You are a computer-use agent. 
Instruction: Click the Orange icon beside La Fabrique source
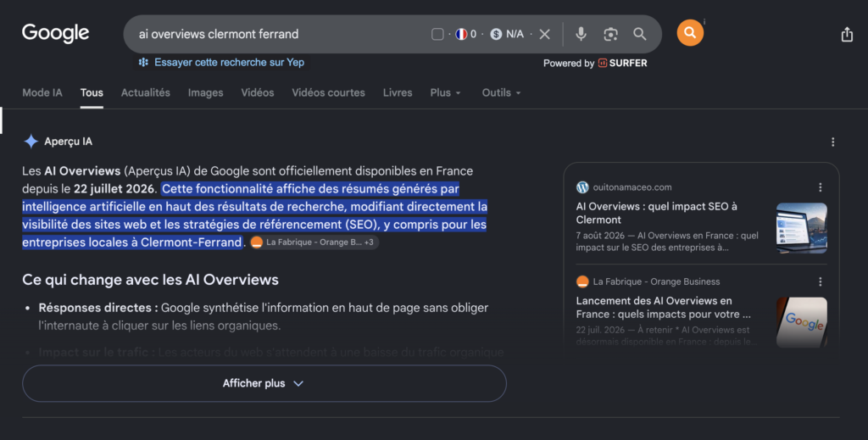coord(582,281)
